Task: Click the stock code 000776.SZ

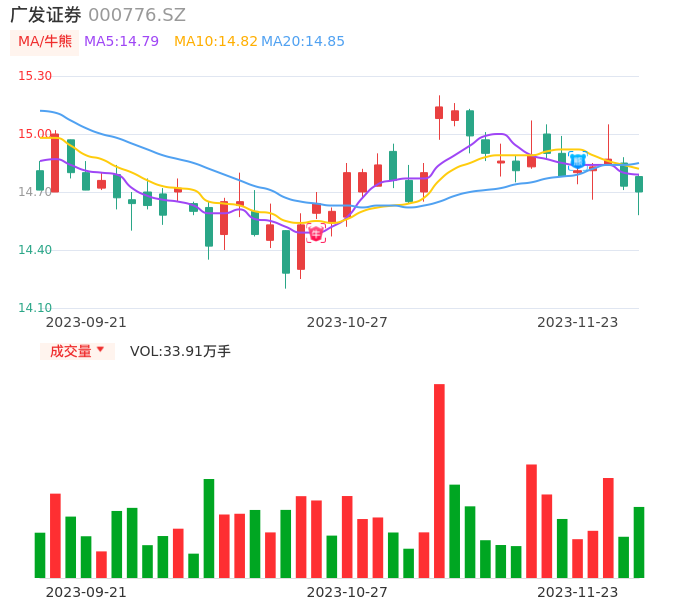Action: coord(137,15)
